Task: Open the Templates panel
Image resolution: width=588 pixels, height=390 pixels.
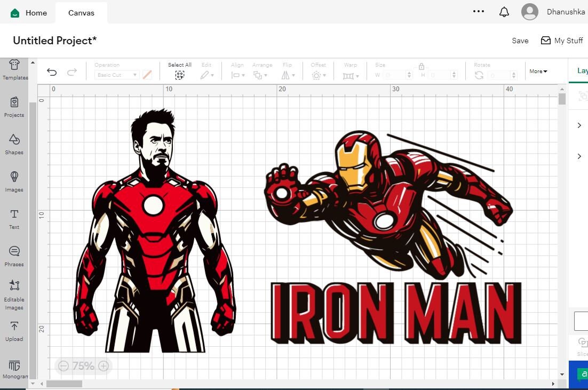Action: (x=14, y=70)
